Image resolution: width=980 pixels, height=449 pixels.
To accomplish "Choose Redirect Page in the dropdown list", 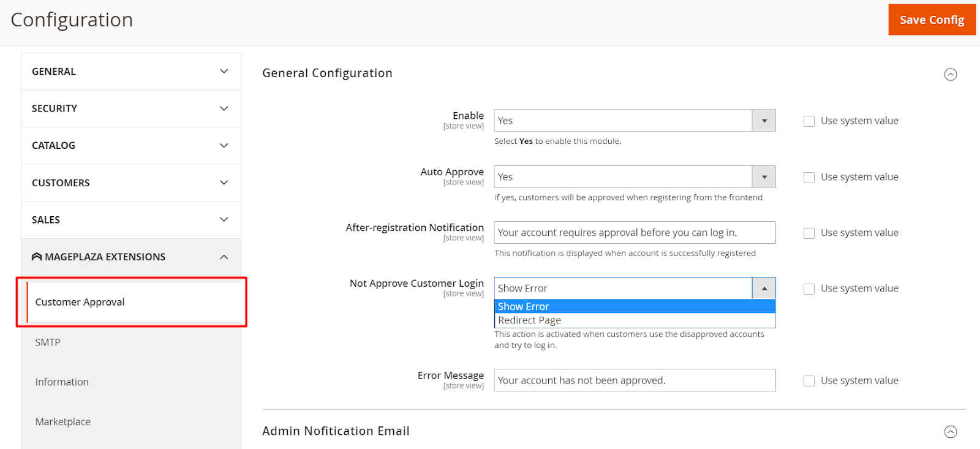I will tap(530, 320).
